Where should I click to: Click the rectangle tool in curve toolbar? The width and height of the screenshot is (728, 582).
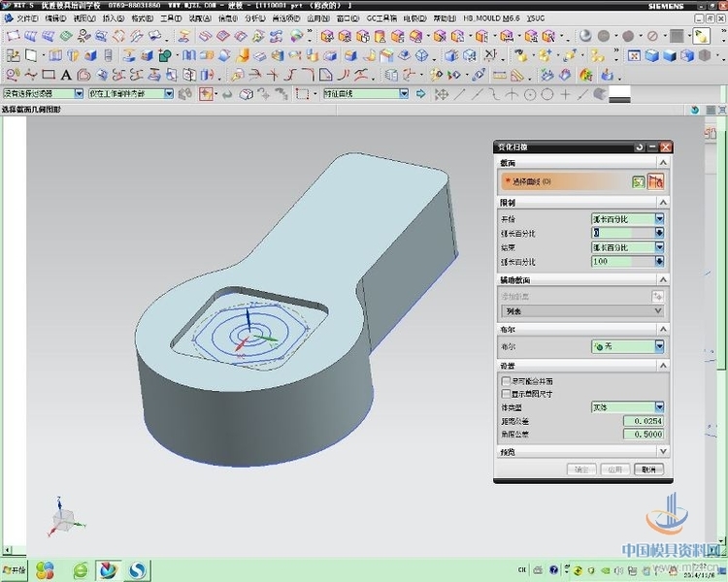(x=48, y=75)
